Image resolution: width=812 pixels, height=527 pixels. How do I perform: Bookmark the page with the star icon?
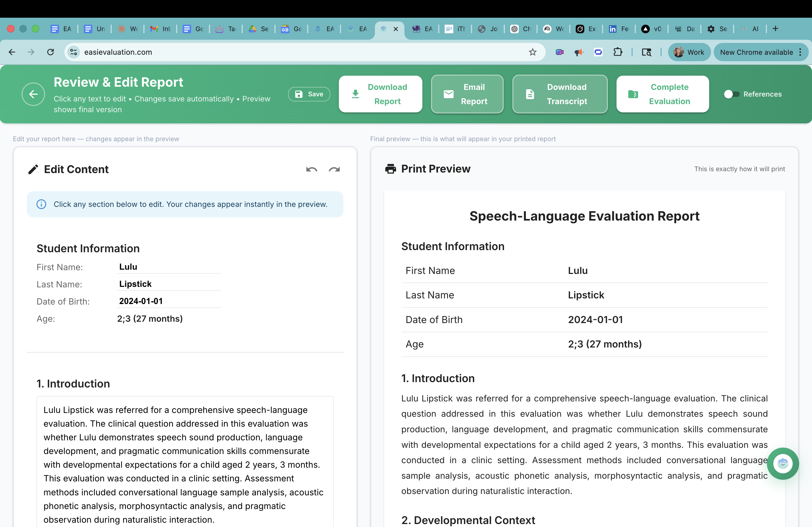pyautogui.click(x=532, y=52)
